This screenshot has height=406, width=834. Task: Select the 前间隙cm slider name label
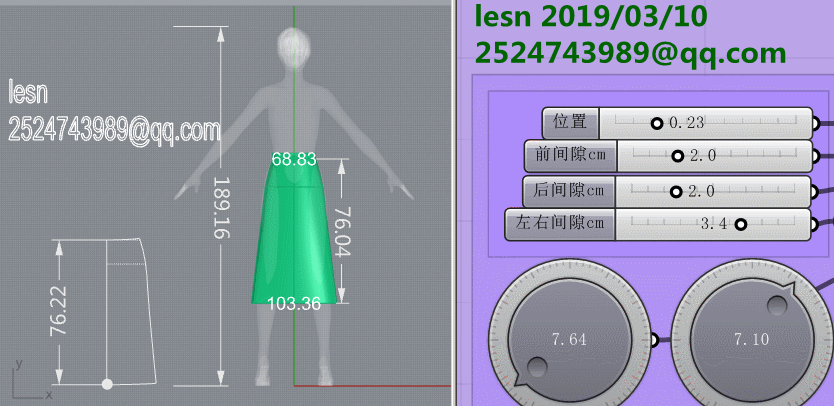(x=571, y=156)
